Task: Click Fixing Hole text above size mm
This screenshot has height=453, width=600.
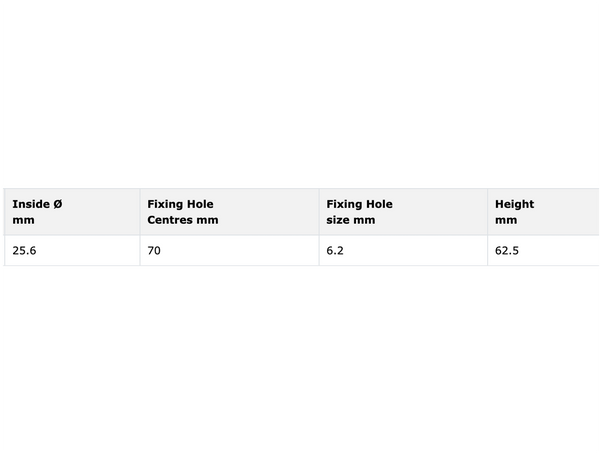Action: [x=359, y=204]
